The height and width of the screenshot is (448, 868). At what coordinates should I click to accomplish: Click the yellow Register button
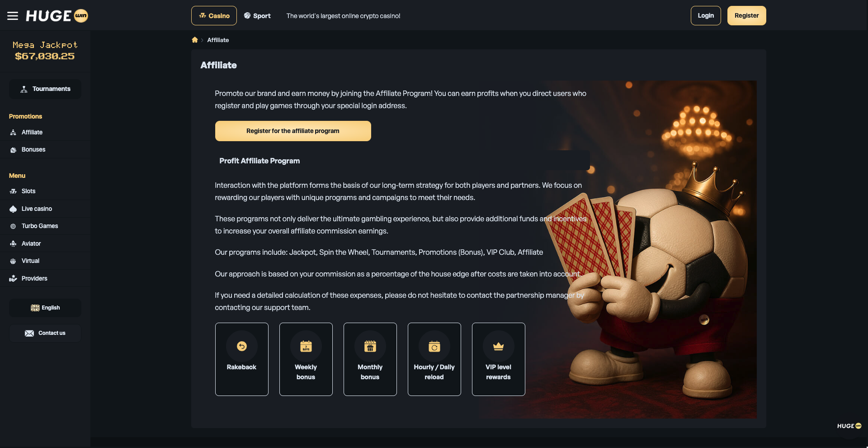(746, 15)
